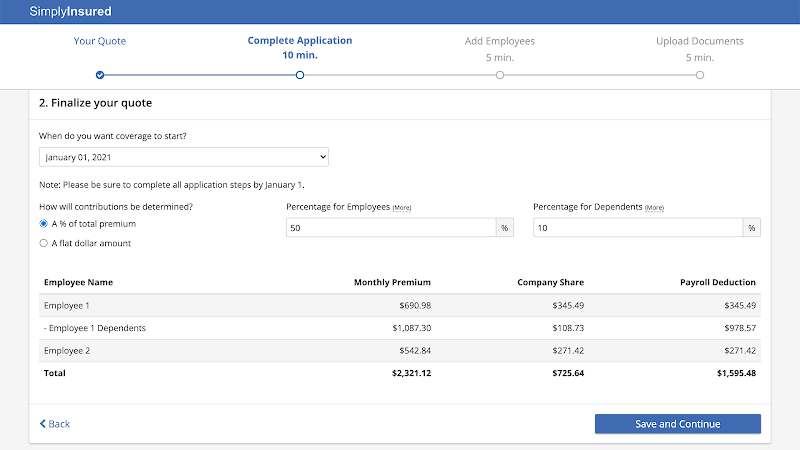The width and height of the screenshot is (800, 450).
Task: Click More link beside Percentage for Dependents
Action: (654, 207)
